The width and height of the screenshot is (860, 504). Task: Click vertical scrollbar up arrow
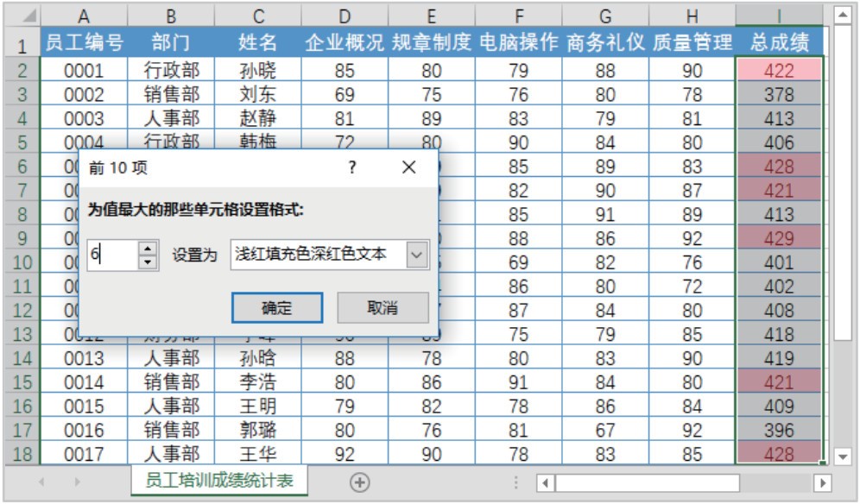coord(842,16)
